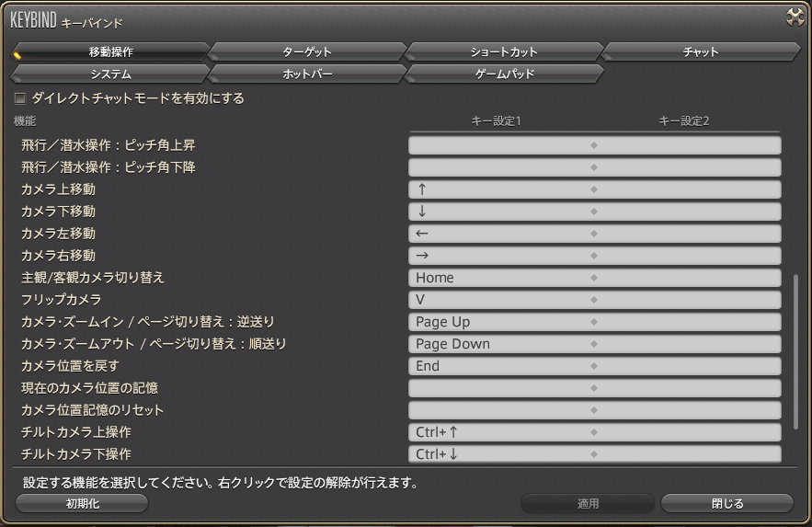Select key setting 1 field for ピッチ角上昇
812x527 pixels.
(501, 145)
